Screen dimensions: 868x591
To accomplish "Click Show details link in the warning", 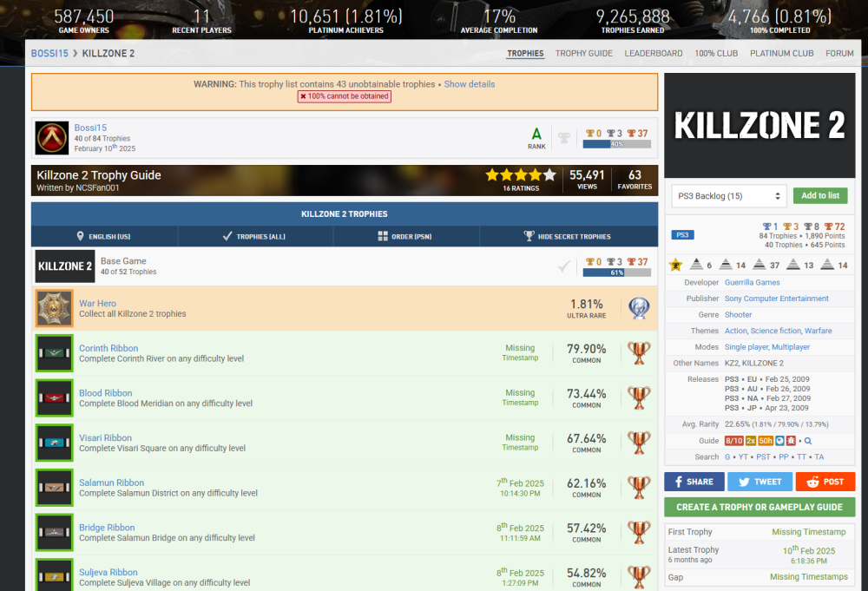I will tap(470, 84).
